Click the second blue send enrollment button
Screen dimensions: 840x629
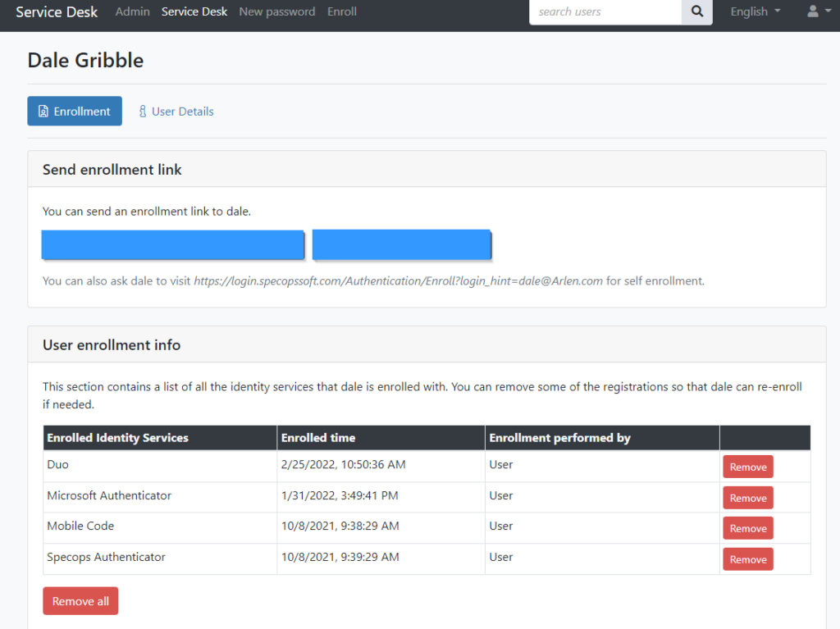[402, 245]
